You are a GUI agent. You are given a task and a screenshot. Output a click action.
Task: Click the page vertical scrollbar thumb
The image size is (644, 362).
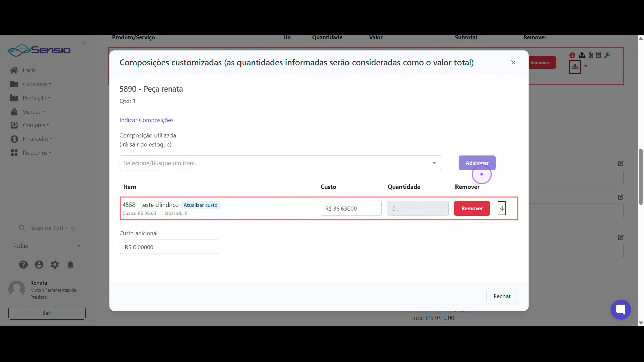pyautogui.click(x=641, y=177)
